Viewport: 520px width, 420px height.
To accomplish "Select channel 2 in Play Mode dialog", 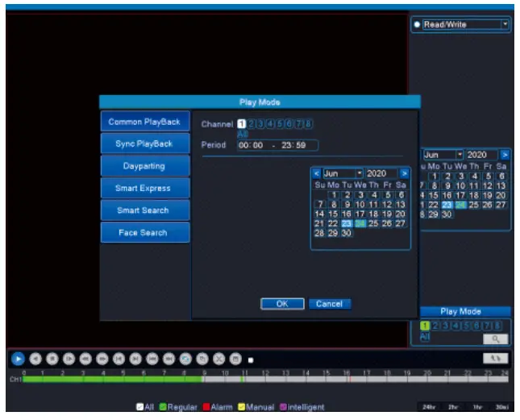I will [251, 124].
